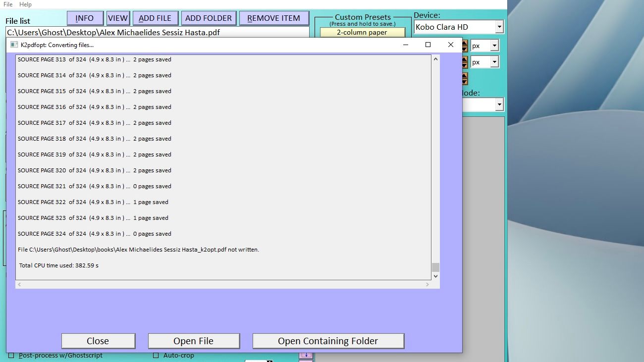Click the SOURCE PAGE 320 log line
The width and height of the screenshot is (644, 362).
click(x=95, y=170)
